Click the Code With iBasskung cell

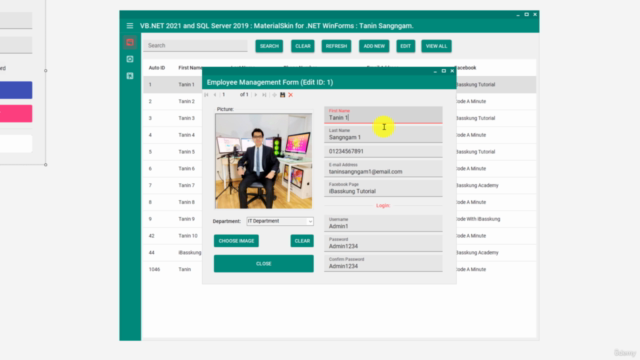coord(478,219)
